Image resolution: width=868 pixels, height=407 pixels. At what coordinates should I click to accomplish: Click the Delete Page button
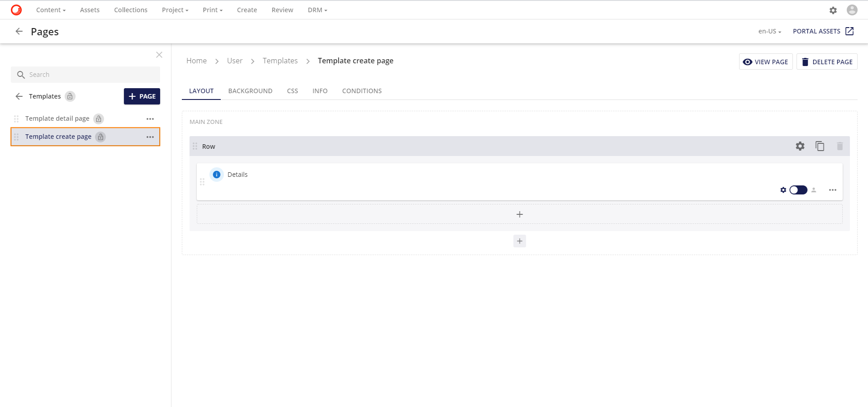[826, 62]
